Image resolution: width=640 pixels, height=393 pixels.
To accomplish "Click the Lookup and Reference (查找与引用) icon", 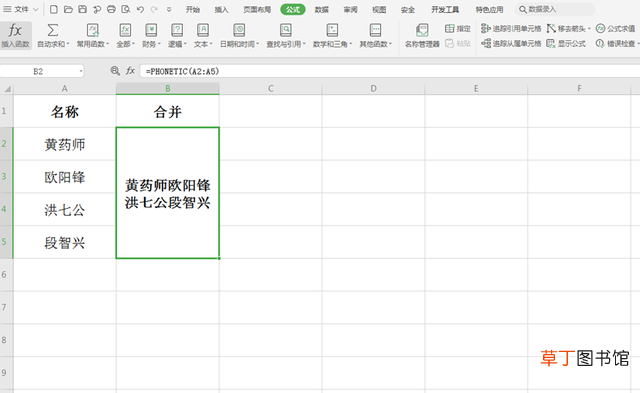I will pyautogui.click(x=286, y=30).
